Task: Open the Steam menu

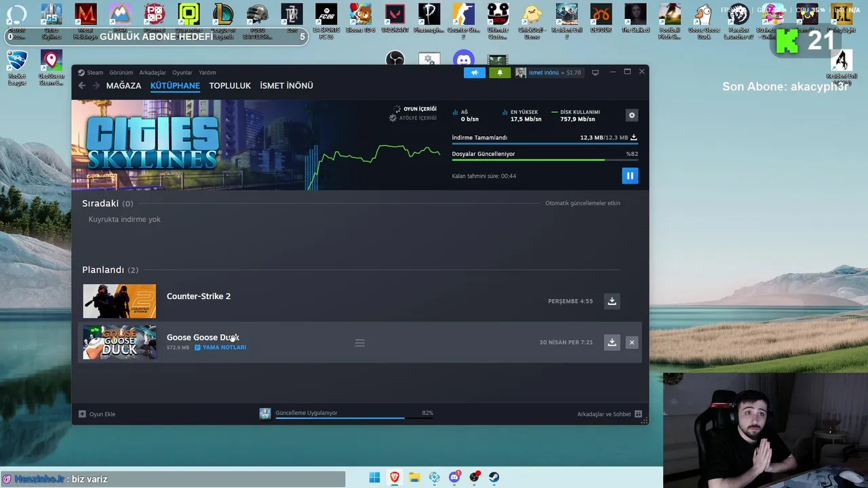Action: point(90,73)
